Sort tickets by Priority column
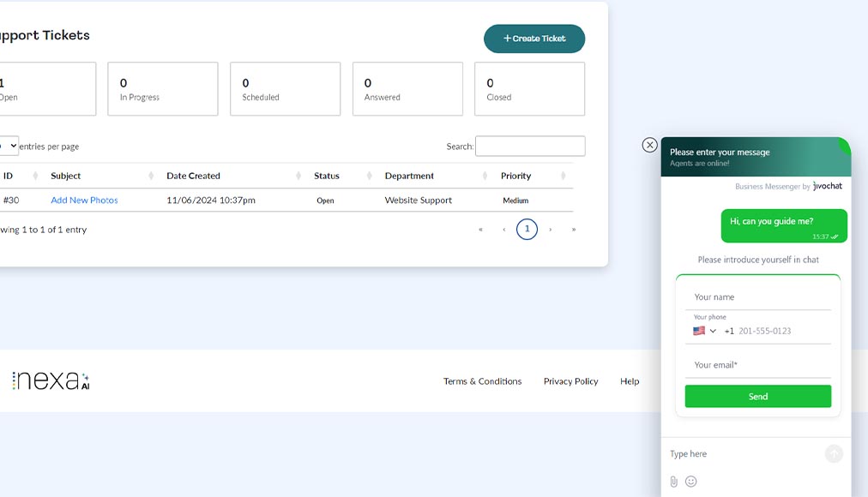Image resolution: width=868 pixels, height=497 pixels. [x=564, y=176]
